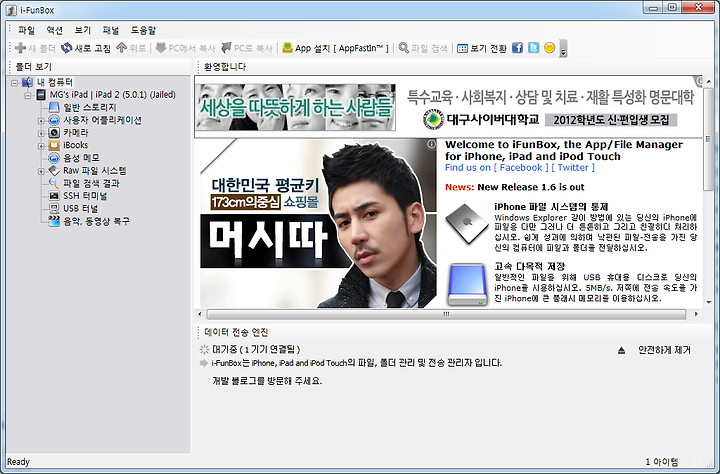Click the PC로 복사 copy-to-PC icon
Viewport: 720px width, 474px height.
[226, 48]
